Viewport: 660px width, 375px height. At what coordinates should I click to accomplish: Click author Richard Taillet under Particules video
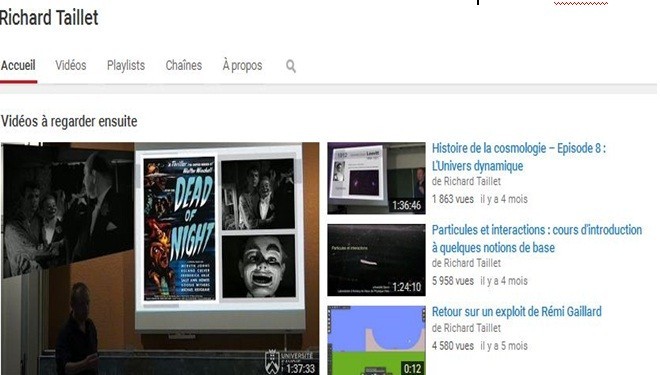472,263
